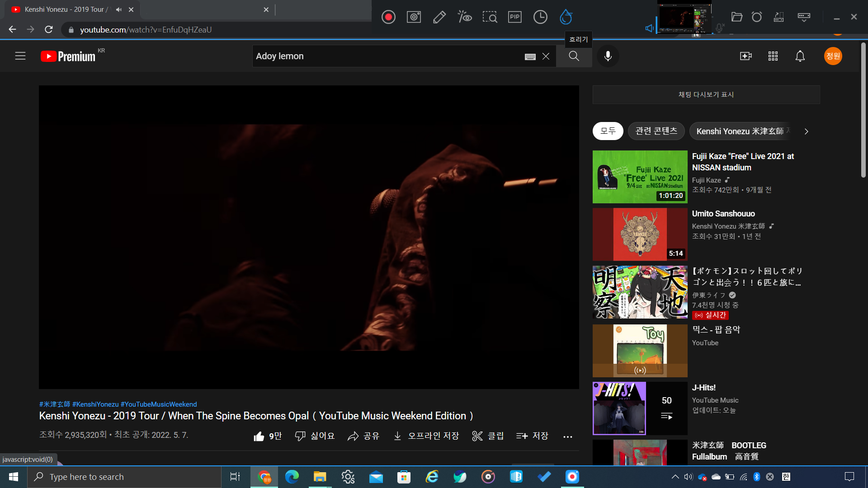Click the create video camera icon

point(745,56)
